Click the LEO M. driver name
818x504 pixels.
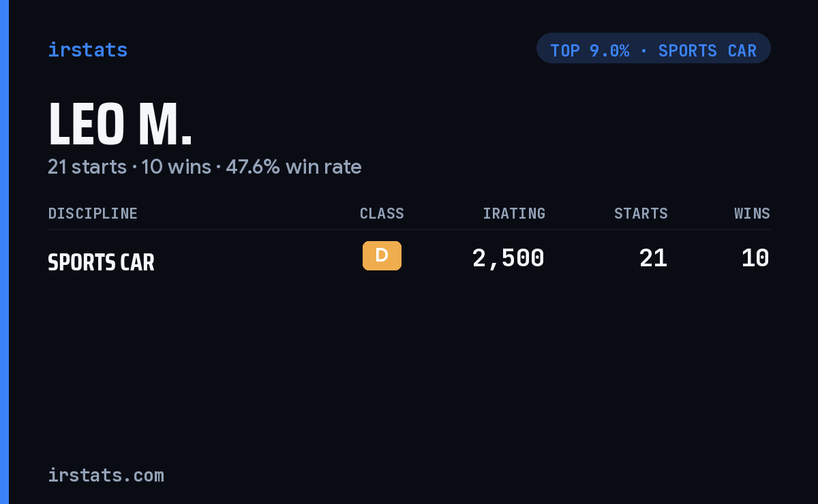(120, 125)
